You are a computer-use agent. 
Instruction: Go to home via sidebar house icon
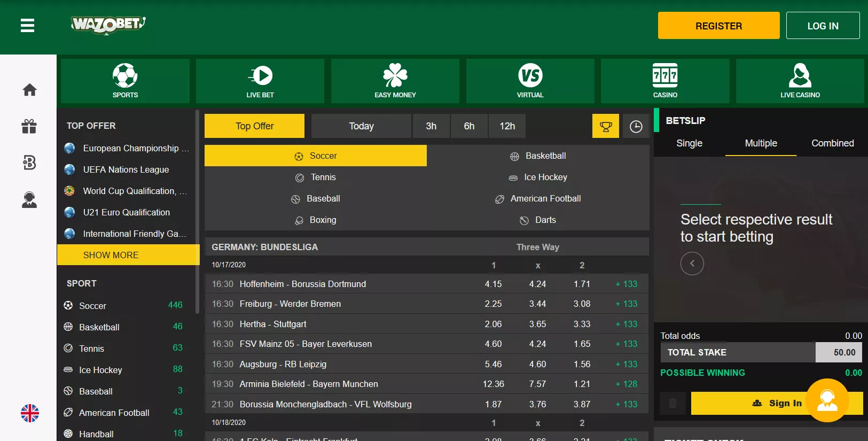[29, 90]
